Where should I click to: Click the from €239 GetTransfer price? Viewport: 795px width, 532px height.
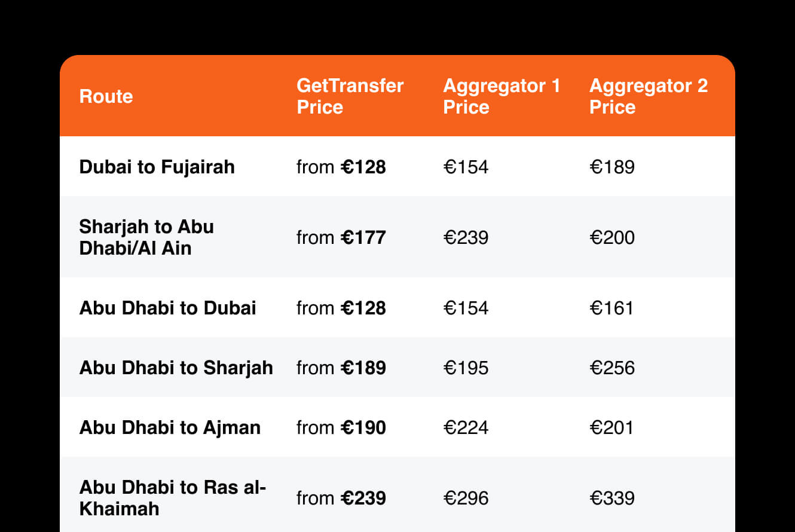pyautogui.click(x=341, y=498)
